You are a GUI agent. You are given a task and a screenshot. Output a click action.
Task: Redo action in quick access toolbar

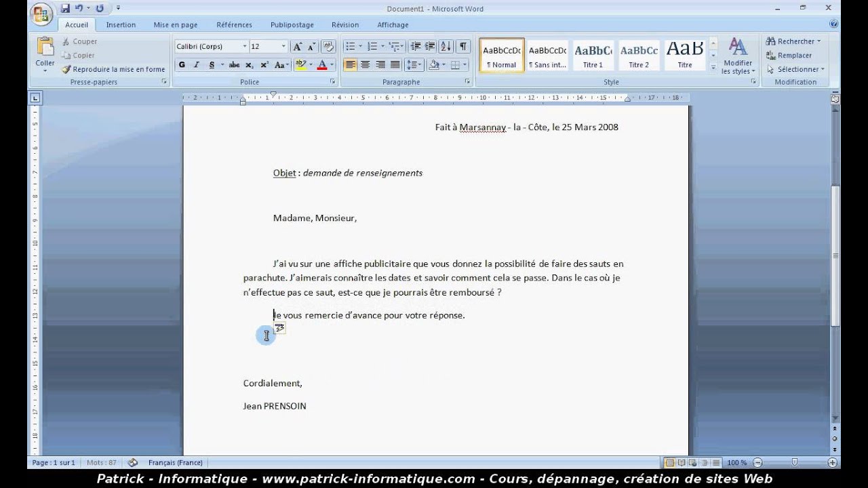(100, 8)
